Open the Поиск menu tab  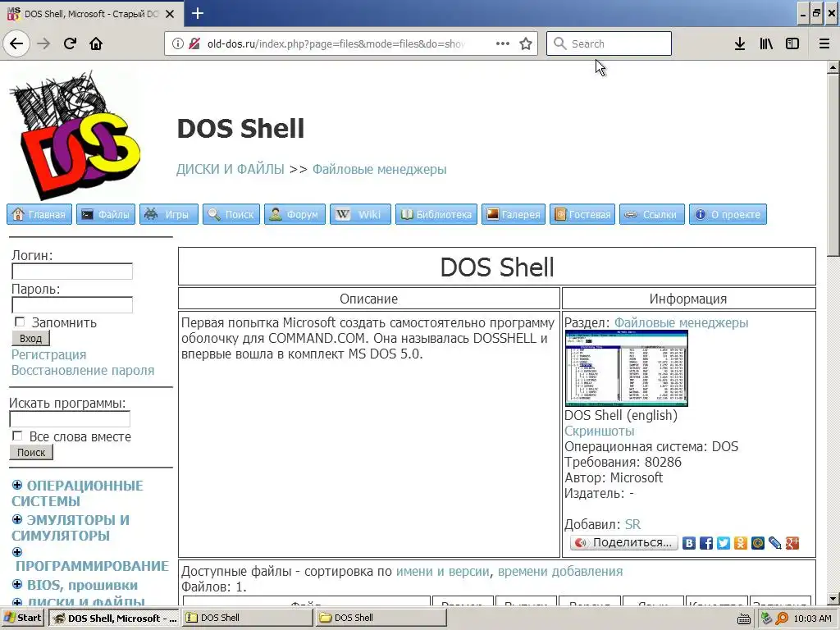231,214
